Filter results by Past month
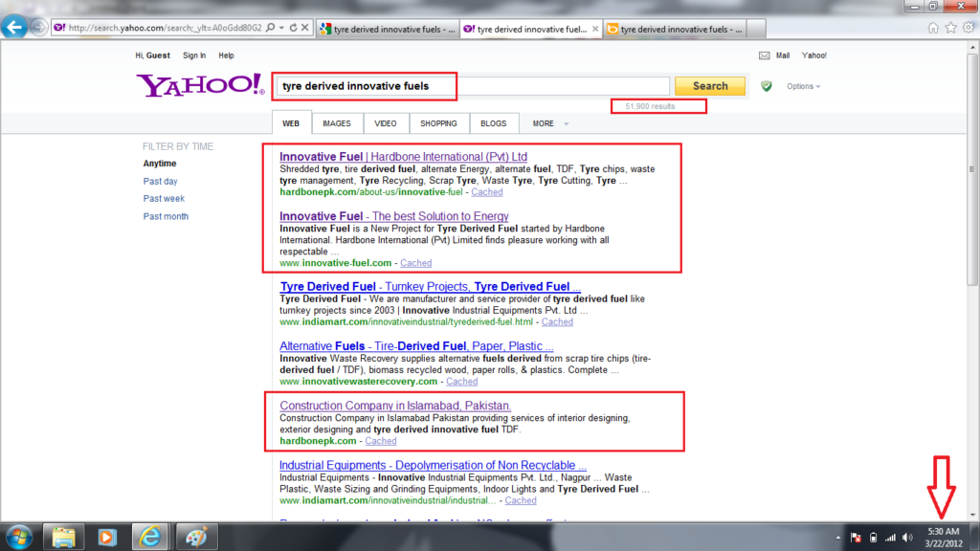 point(166,216)
